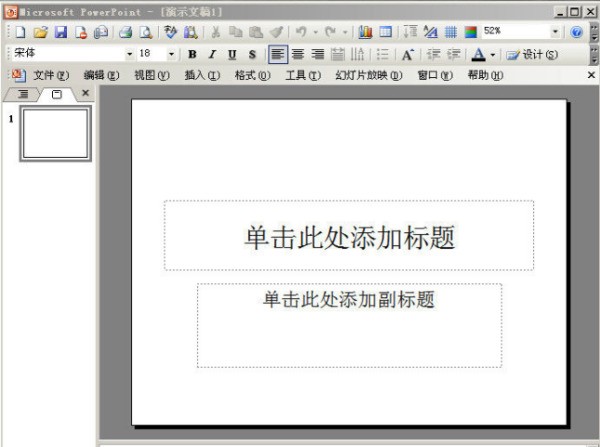Toggle Show Formatting icon

pyautogui.click(x=430, y=32)
